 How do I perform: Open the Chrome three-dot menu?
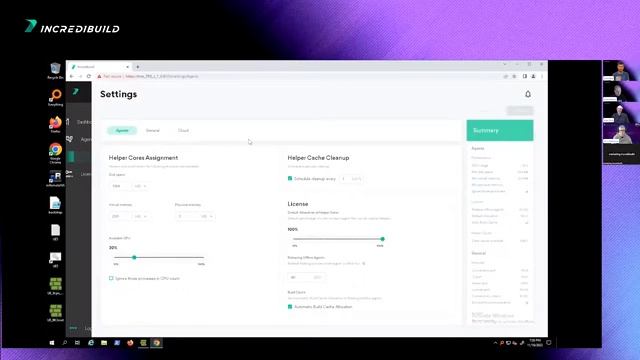click(542, 76)
